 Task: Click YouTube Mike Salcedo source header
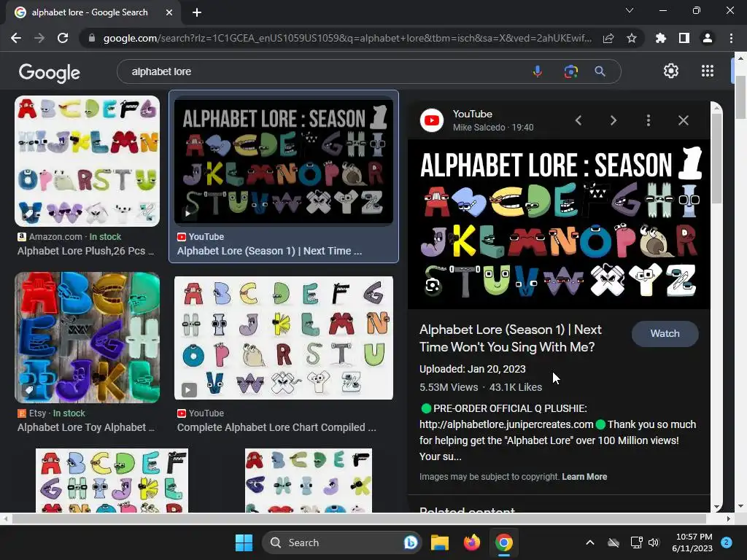(492, 120)
